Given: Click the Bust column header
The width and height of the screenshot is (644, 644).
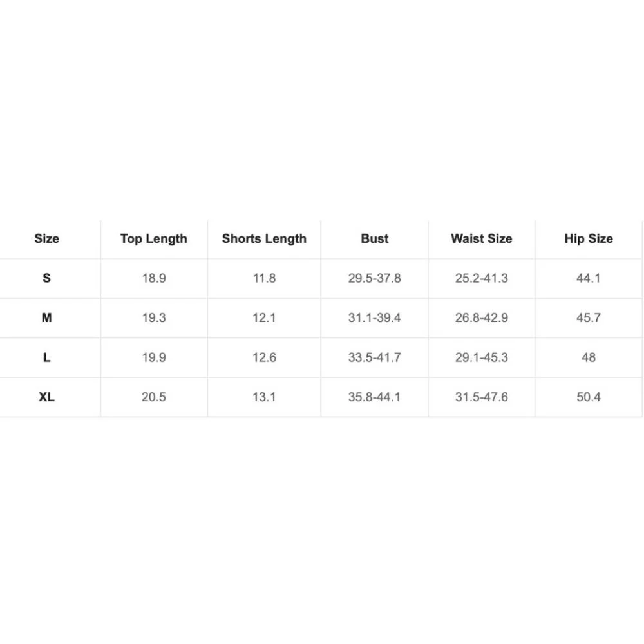Looking at the screenshot, I should [375, 239].
